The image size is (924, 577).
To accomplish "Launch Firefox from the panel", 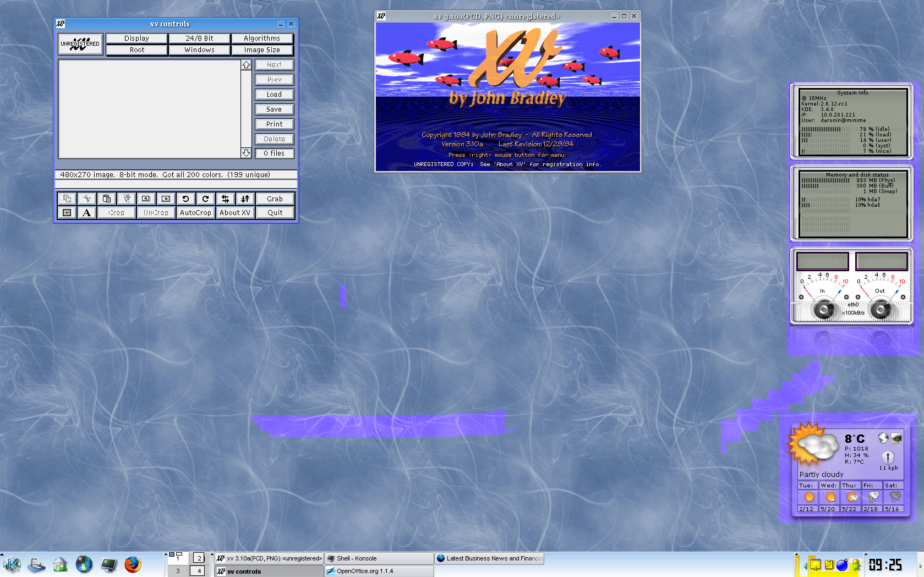I will (x=133, y=564).
